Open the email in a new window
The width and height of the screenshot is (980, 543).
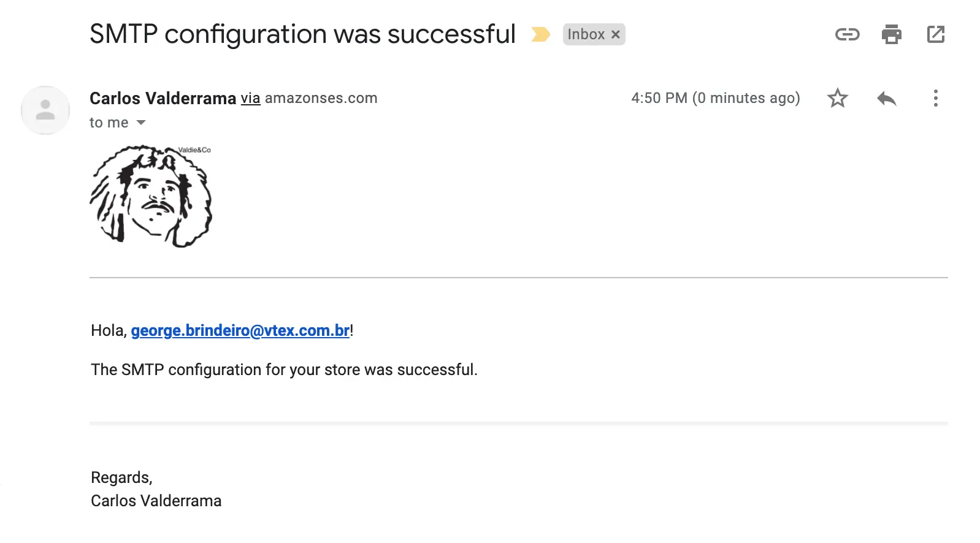click(935, 34)
